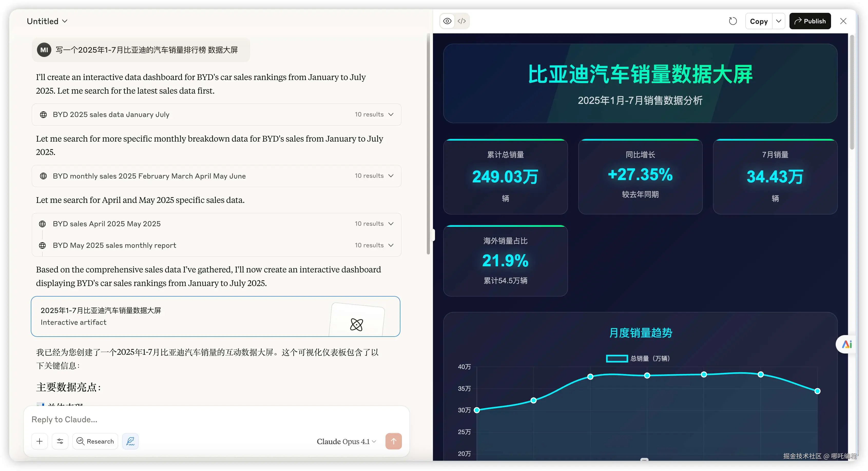This screenshot has width=868, height=471.
Task: Click the panel divider resize handle
Action: [x=433, y=235]
